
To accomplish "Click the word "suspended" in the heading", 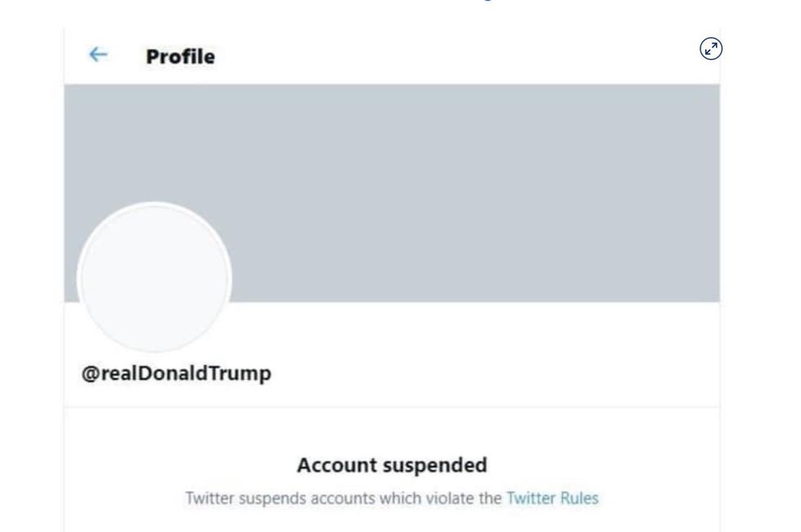I will pyautogui.click(x=435, y=465).
